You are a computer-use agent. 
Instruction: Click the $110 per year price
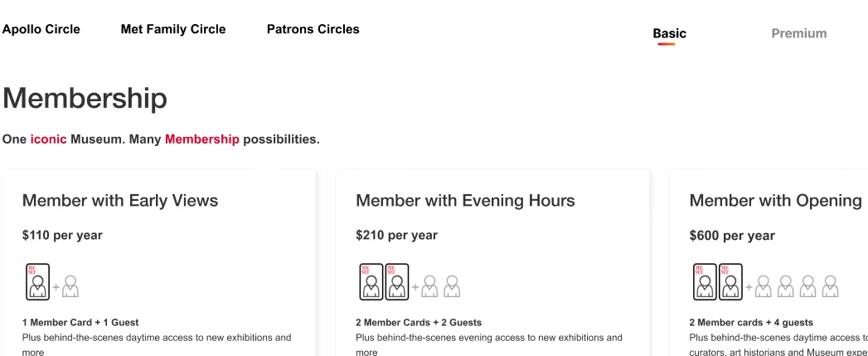(x=62, y=236)
